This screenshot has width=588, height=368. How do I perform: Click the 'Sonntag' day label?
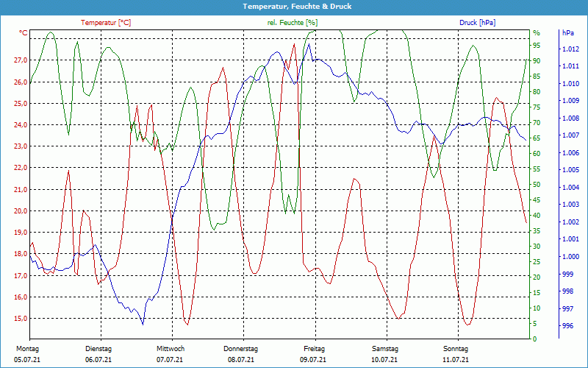tap(456, 349)
